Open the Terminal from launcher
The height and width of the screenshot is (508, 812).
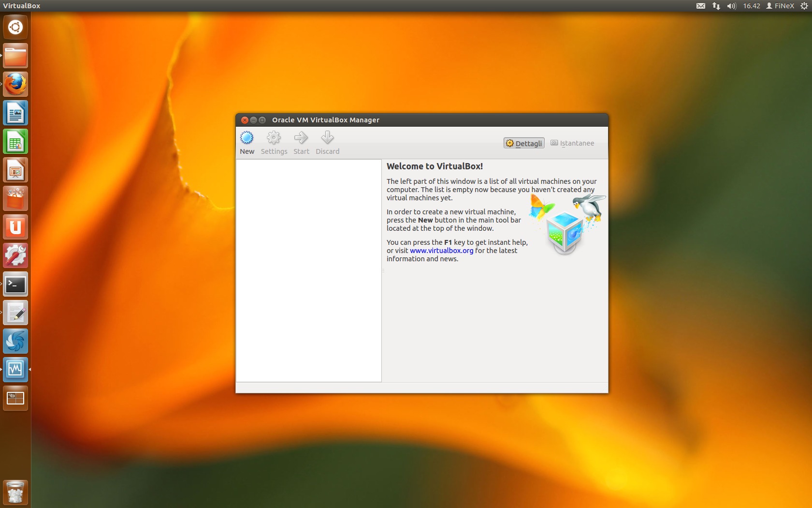click(x=15, y=284)
